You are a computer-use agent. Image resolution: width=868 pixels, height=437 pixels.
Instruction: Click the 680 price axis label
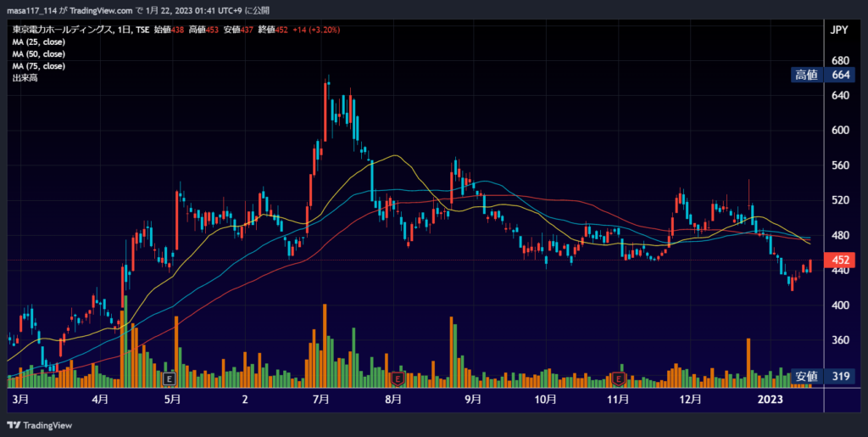(840, 60)
